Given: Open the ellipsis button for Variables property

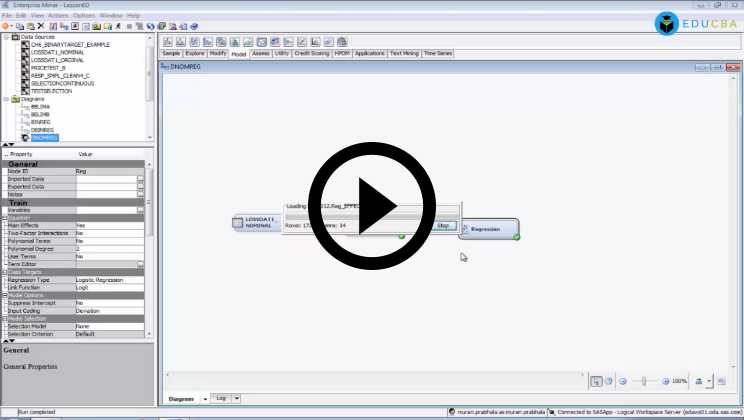Looking at the screenshot, I should [140, 210].
